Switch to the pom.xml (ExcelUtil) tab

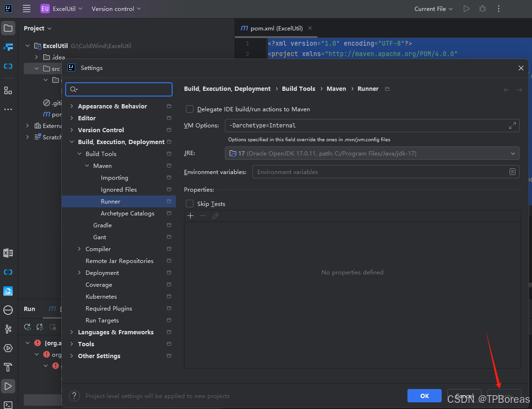276,28
